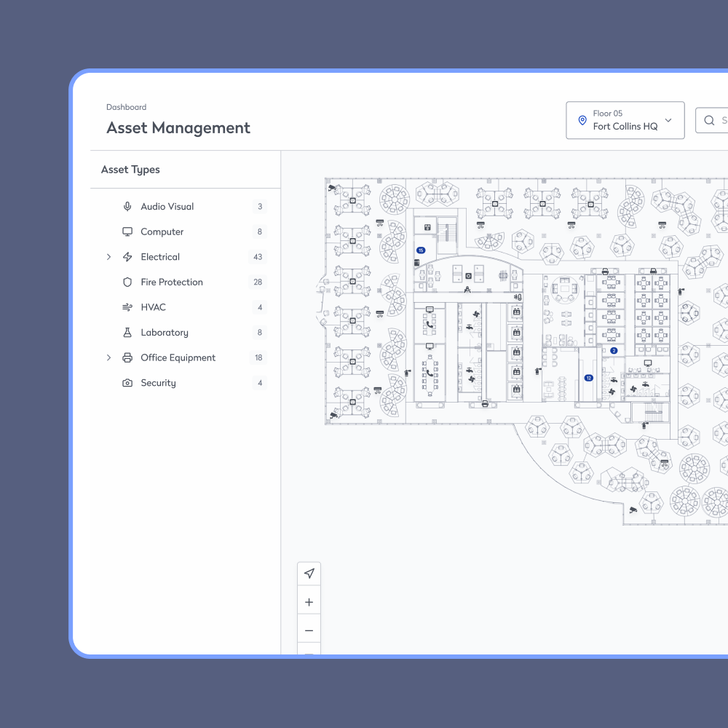
Task: Expand the Electrical asset category
Action: click(108, 257)
